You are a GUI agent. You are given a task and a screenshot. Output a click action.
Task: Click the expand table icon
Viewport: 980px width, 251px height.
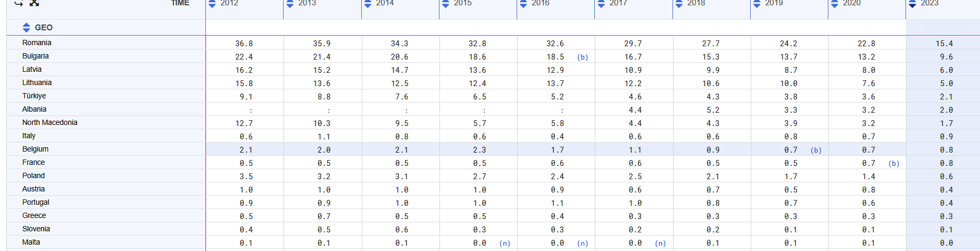coord(35,3)
